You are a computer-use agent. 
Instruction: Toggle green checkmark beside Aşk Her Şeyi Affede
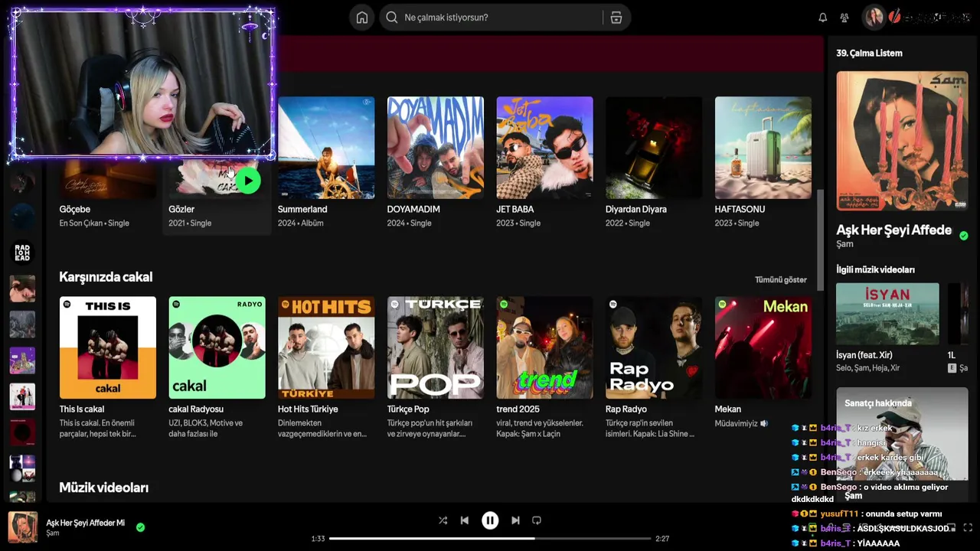click(964, 236)
